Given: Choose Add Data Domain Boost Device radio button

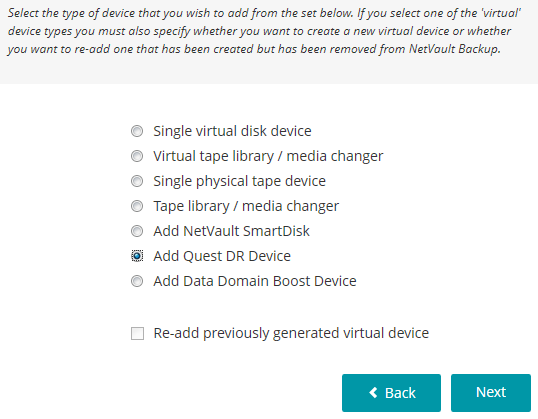Looking at the screenshot, I should click(137, 281).
